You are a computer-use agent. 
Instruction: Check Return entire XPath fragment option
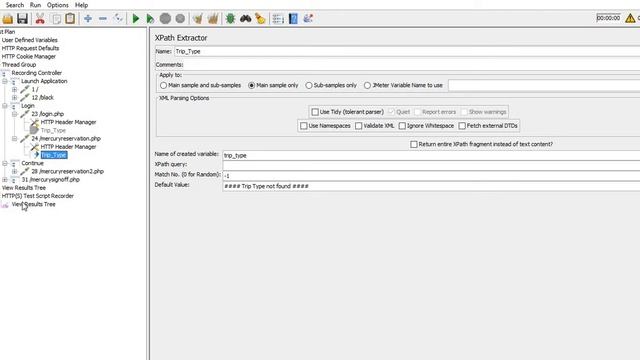coord(414,144)
